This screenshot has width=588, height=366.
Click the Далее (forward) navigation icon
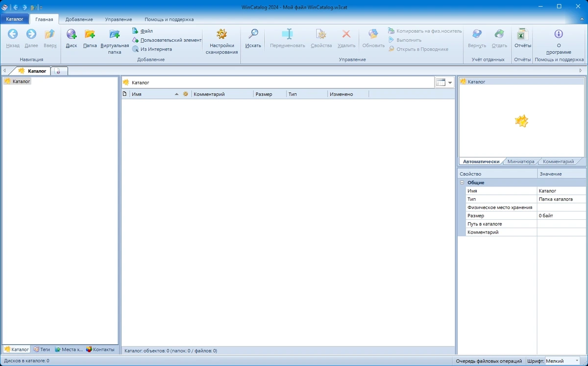31,34
